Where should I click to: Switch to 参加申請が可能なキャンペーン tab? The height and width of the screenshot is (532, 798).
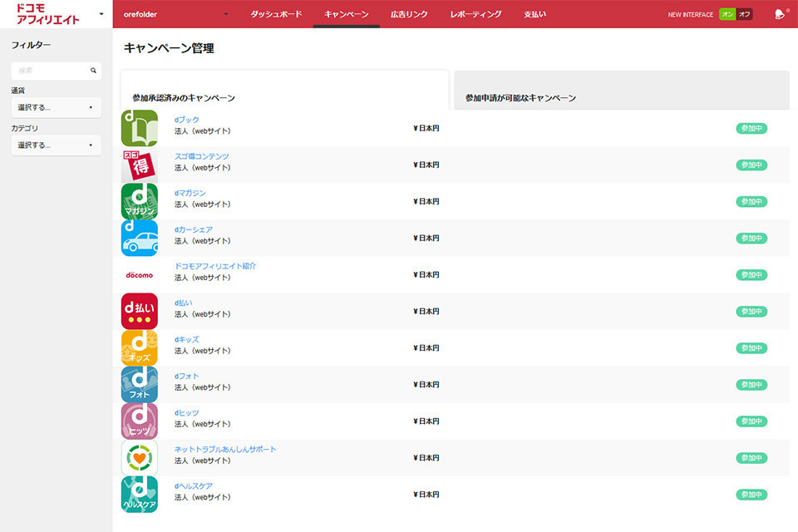pos(622,91)
